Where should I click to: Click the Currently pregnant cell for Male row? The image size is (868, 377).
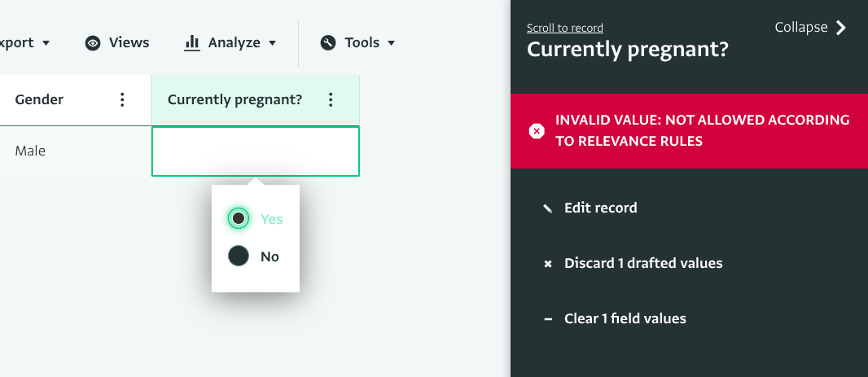click(x=255, y=151)
